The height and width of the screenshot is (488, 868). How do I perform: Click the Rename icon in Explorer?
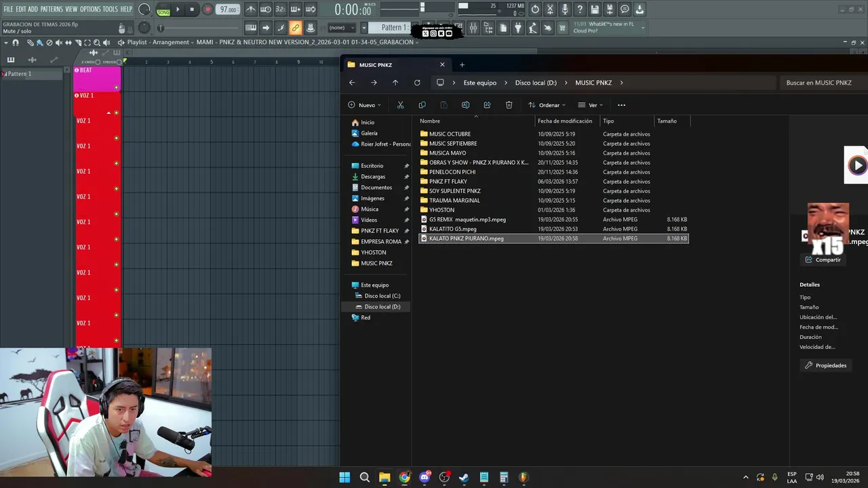point(465,105)
